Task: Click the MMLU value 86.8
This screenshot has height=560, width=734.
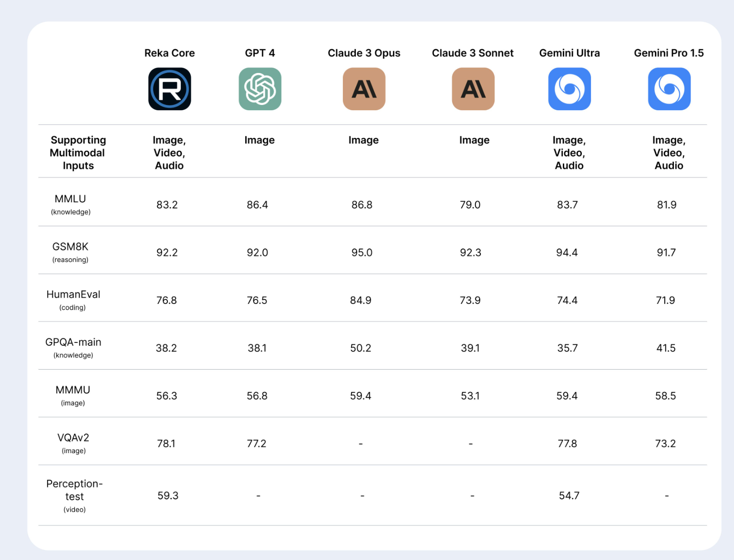Action: click(x=362, y=205)
